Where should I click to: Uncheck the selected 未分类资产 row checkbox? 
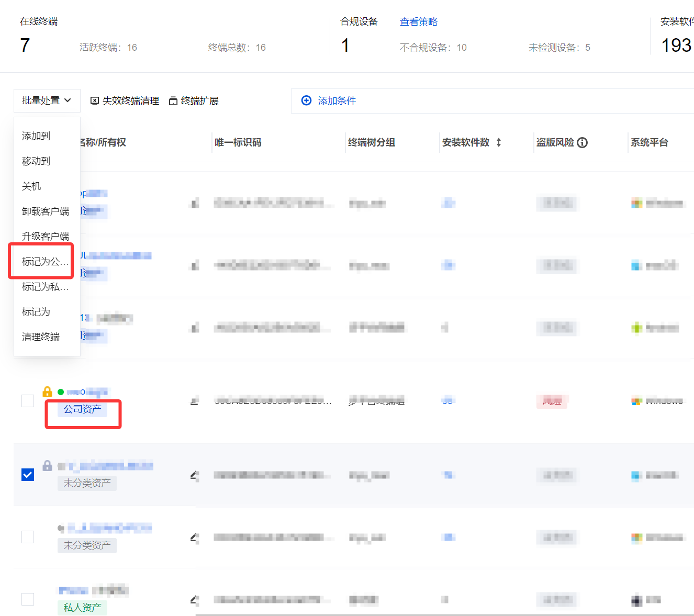pos(28,475)
